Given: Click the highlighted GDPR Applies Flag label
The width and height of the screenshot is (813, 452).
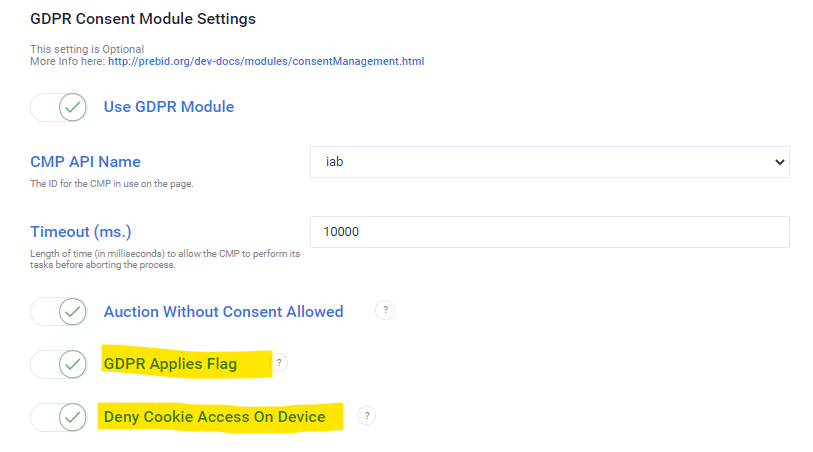Looking at the screenshot, I should (171, 364).
